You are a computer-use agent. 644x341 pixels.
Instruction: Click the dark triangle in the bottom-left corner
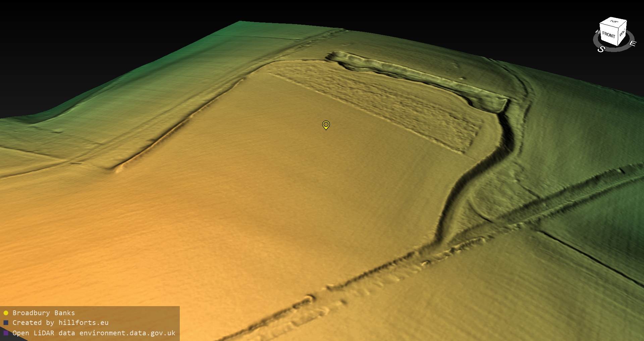point(8,337)
